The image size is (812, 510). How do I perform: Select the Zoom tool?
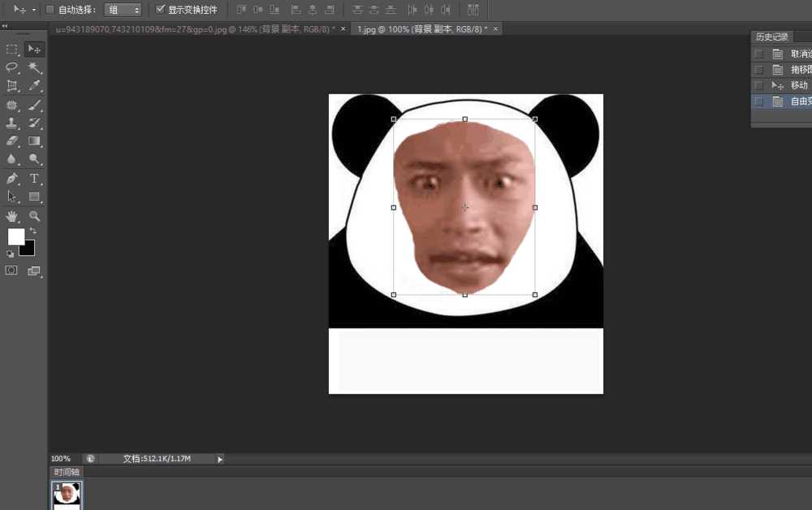(x=35, y=215)
